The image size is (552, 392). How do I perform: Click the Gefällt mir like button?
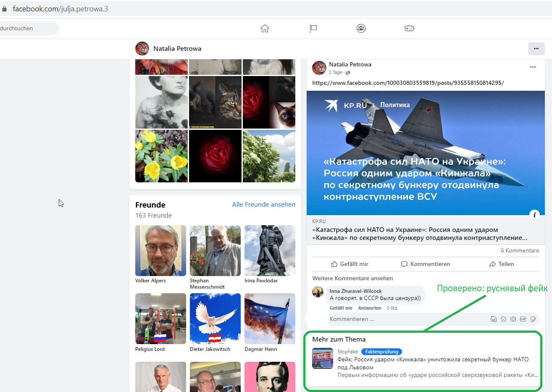point(350,264)
